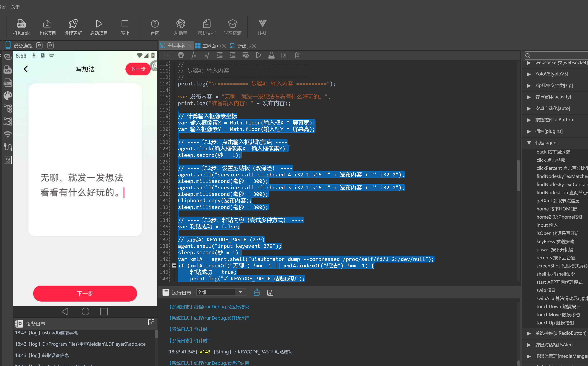Tap the Android recents square button
588x366 pixels.
click(104, 312)
